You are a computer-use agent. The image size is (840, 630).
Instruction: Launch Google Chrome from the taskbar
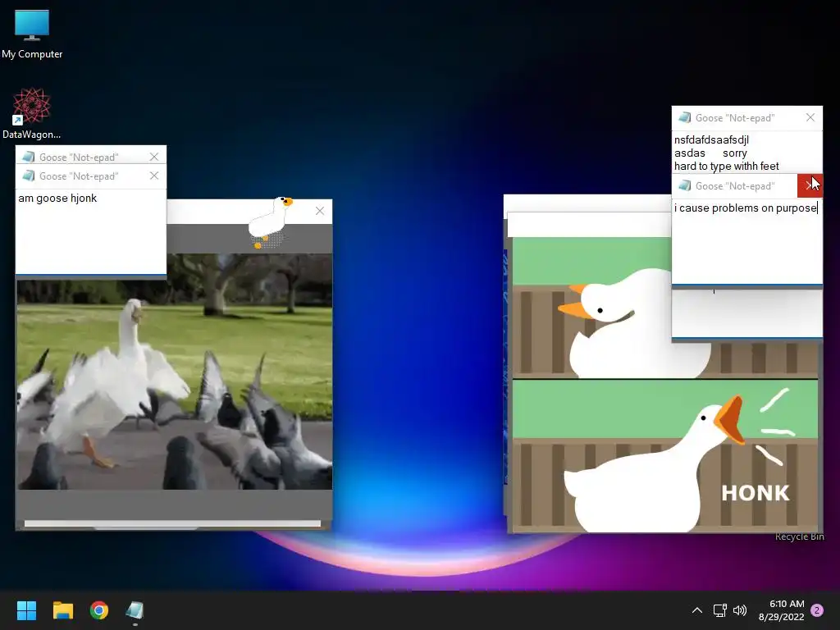coord(99,610)
